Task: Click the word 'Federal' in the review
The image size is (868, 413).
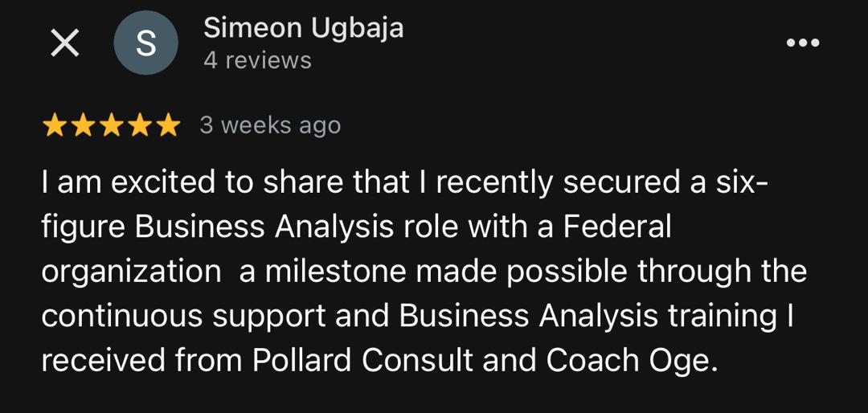Action: (x=616, y=227)
